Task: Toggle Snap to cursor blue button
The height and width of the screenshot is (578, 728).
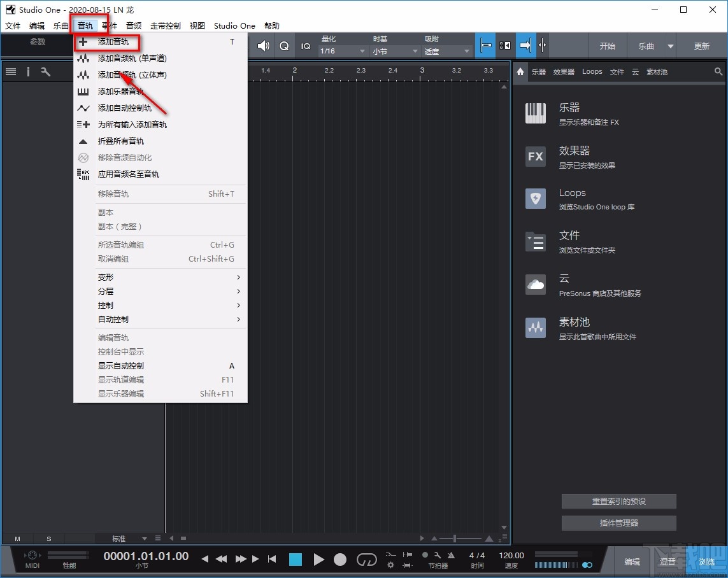Action: [x=485, y=45]
